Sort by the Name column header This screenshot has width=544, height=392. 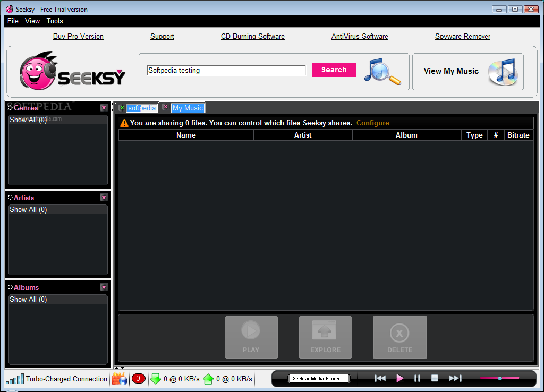click(x=186, y=135)
